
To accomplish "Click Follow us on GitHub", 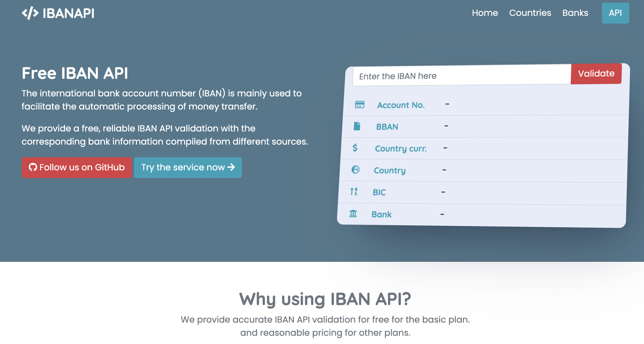I will click(x=77, y=167).
